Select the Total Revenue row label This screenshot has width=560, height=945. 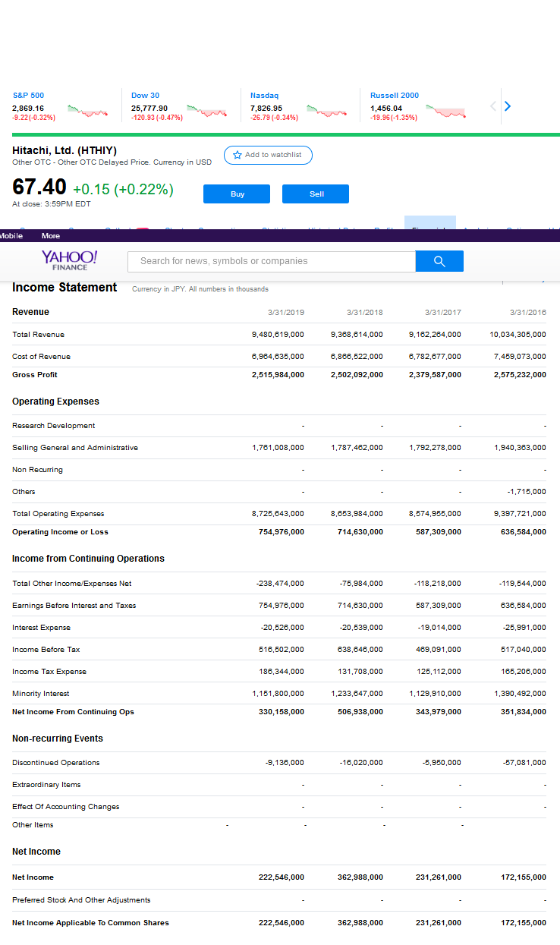click(38, 335)
